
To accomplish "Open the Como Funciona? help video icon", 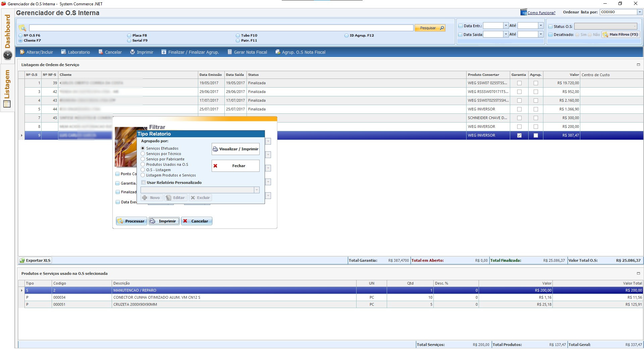I will pyautogui.click(x=523, y=12).
